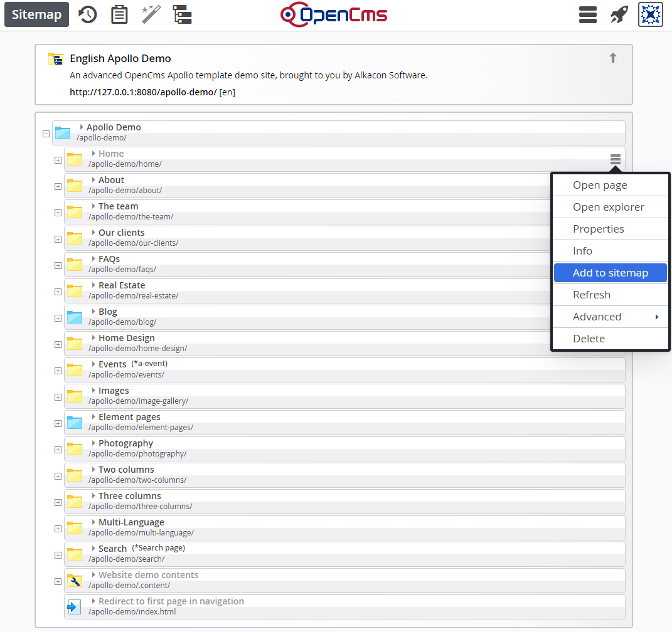Select the Search title text
Viewport: 672px width, 632px height.
[113, 549]
